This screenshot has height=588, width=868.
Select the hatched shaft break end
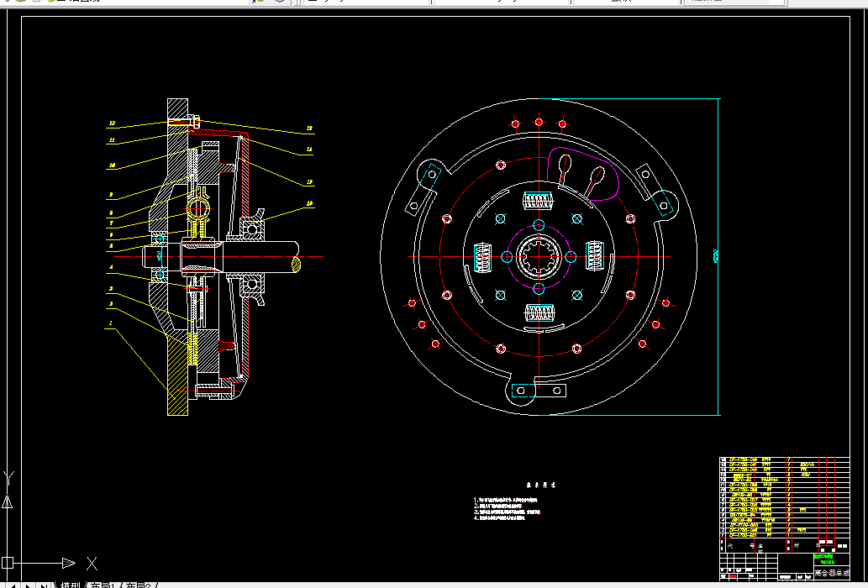[x=296, y=265]
